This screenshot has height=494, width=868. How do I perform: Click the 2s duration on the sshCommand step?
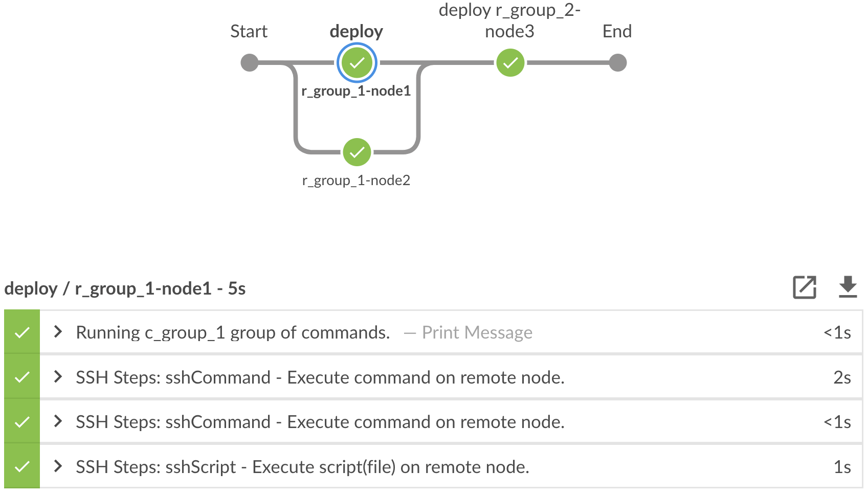(x=844, y=377)
